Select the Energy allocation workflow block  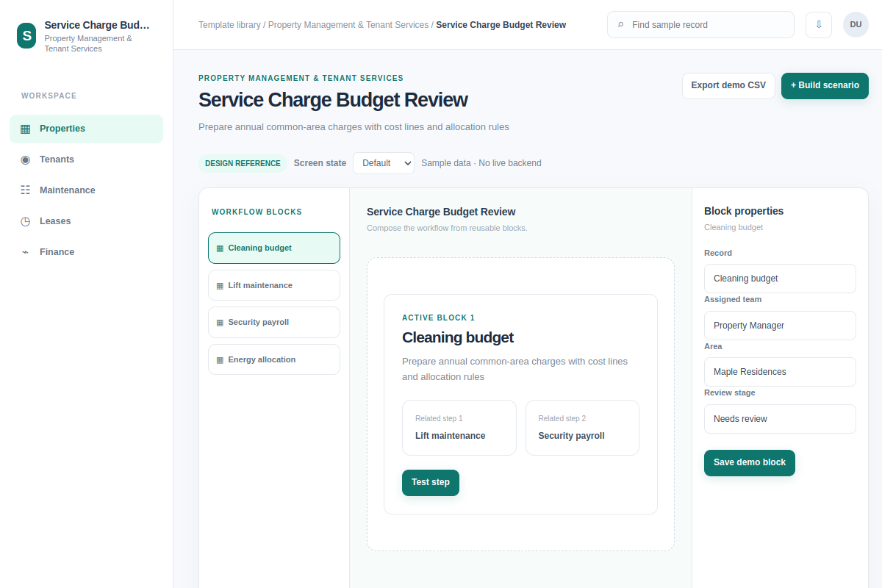tap(274, 359)
